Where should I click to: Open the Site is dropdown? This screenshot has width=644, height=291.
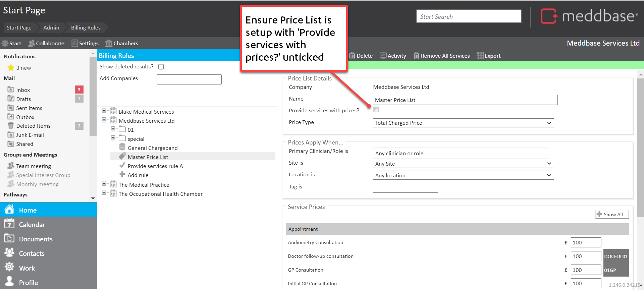(x=463, y=164)
